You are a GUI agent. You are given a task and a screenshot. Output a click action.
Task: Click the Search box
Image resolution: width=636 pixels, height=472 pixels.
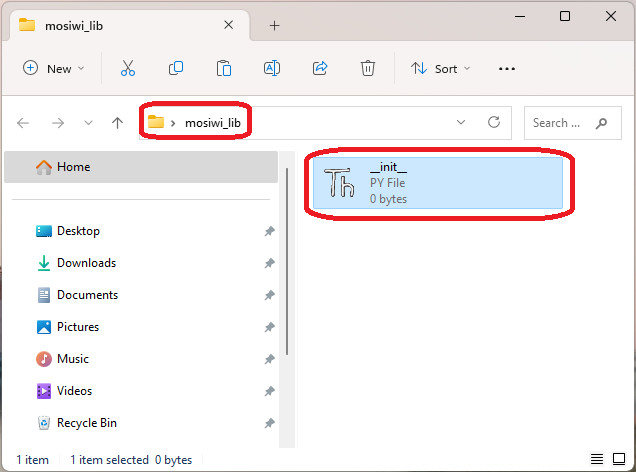[572, 123]
